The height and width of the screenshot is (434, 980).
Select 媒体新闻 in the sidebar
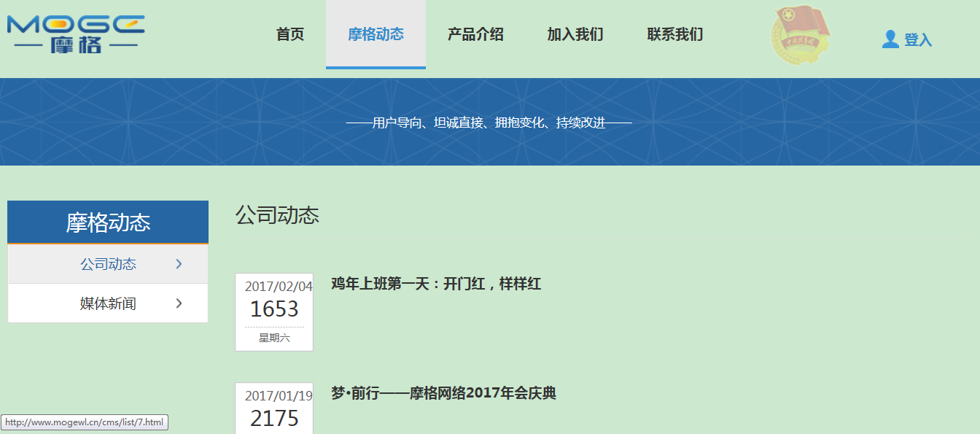[108, 303]
